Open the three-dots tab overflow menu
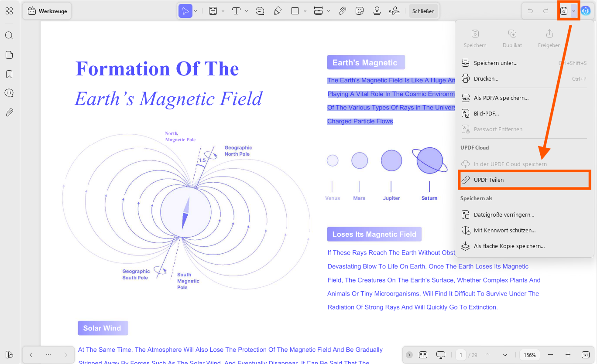This screenshot has width=597, height=364. point(48,355)
